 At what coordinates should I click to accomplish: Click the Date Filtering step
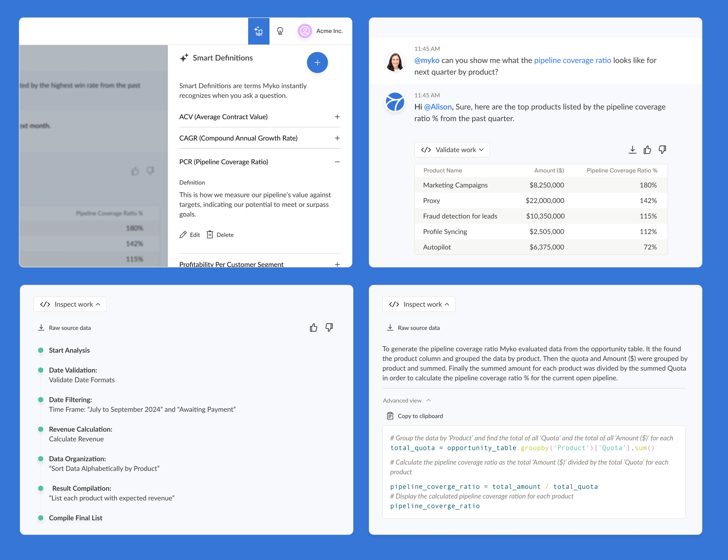[70, 399]
